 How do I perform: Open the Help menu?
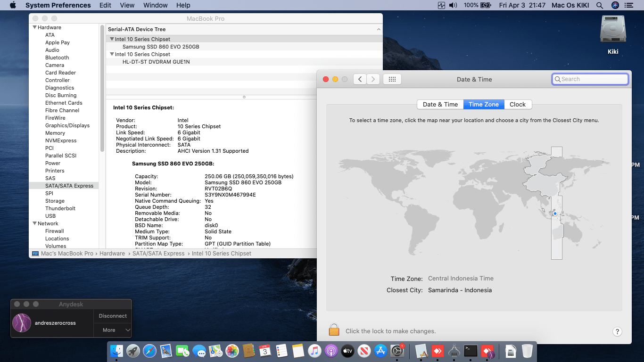tap(183, 5)
